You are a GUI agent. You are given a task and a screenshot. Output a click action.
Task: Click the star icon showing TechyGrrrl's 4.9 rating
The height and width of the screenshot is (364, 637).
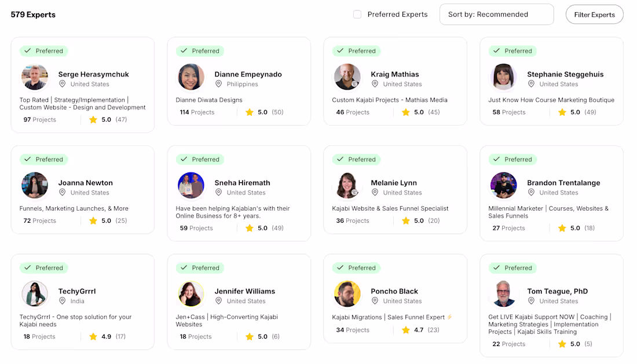click(x=93, y=336)
